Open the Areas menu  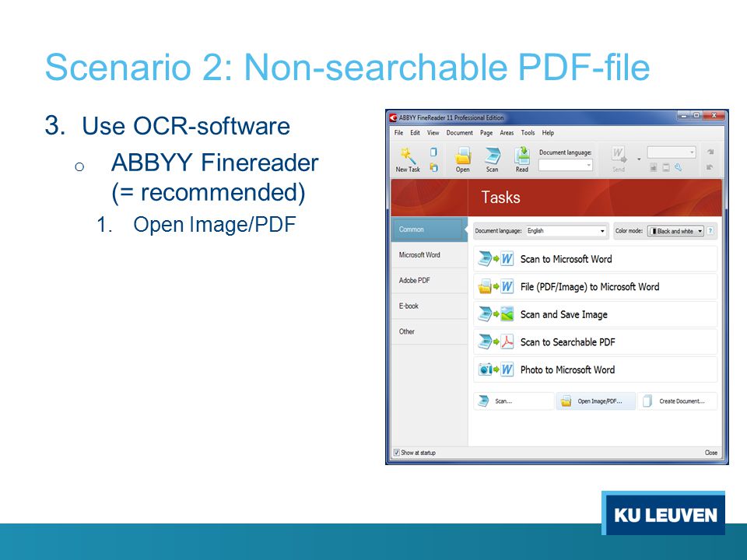click(x=507, y=133)
